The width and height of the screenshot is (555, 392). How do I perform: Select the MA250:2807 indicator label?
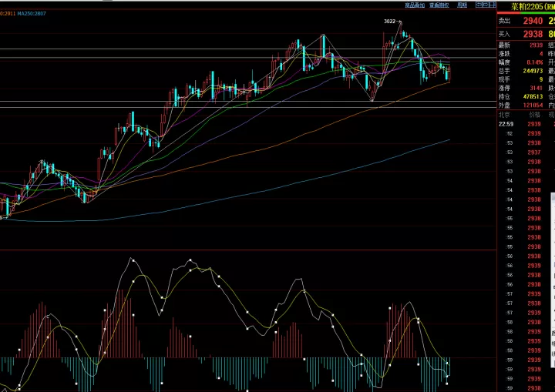click(x=32, y=13)
